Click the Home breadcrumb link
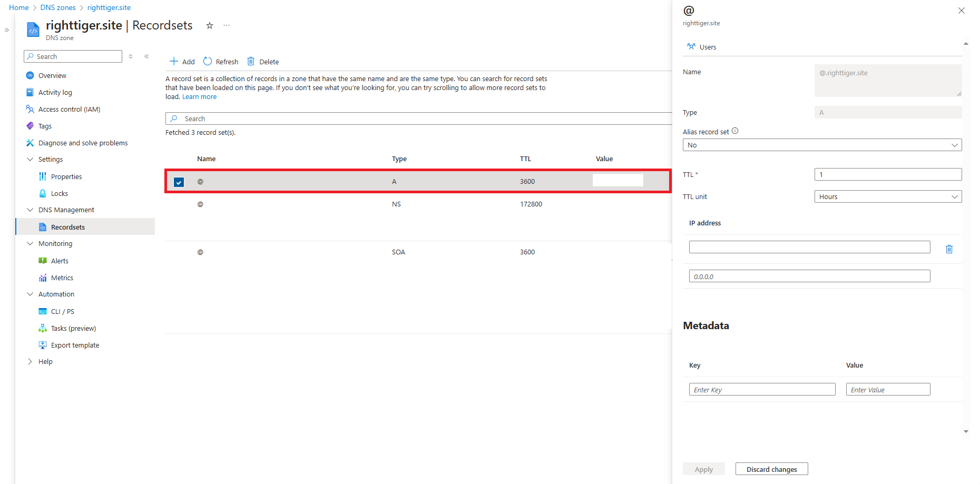The height and width of the screenshot is (484, 980). click(x=19, y=7)
